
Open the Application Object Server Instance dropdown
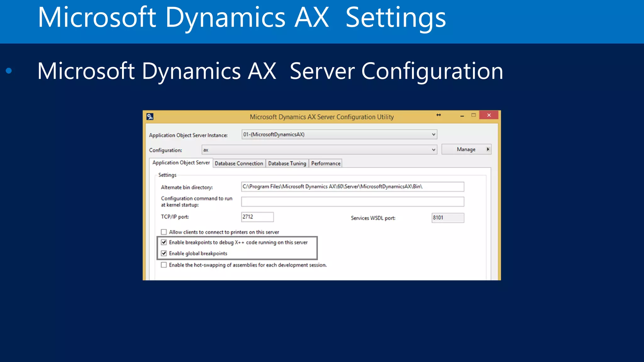[x=433, y=134]
